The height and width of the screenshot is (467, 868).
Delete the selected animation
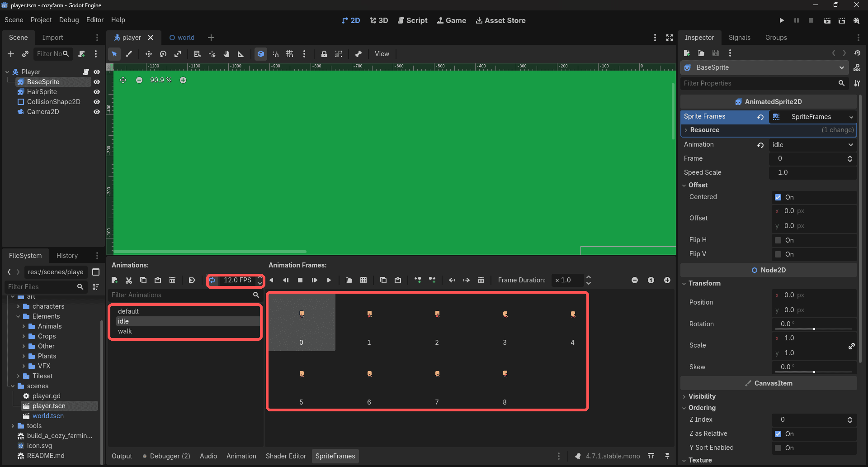(x=172, y=280)
